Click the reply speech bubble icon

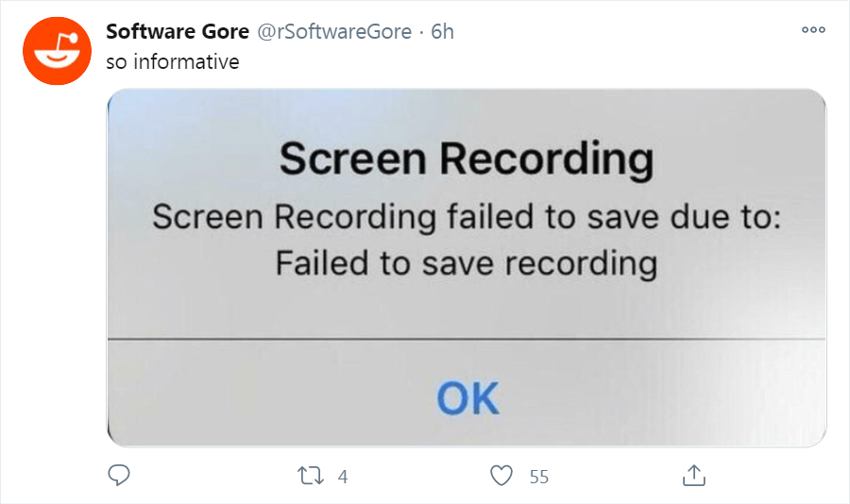(119, 476)
